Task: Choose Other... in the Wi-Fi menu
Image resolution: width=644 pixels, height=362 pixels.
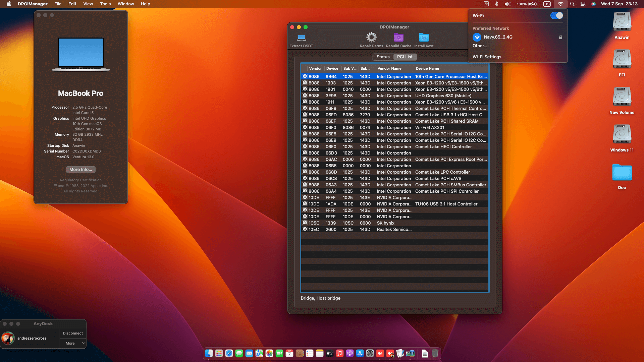Action: click(480, 46)
